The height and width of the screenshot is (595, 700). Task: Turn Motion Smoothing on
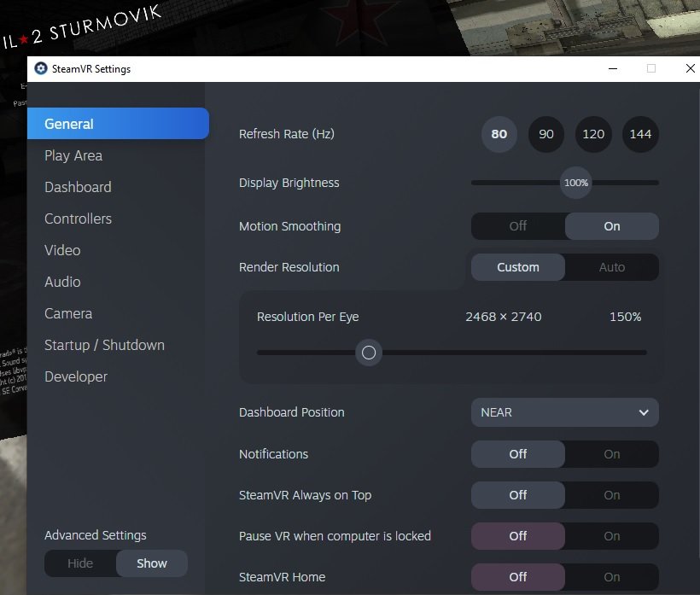click(x=611, y=226)
